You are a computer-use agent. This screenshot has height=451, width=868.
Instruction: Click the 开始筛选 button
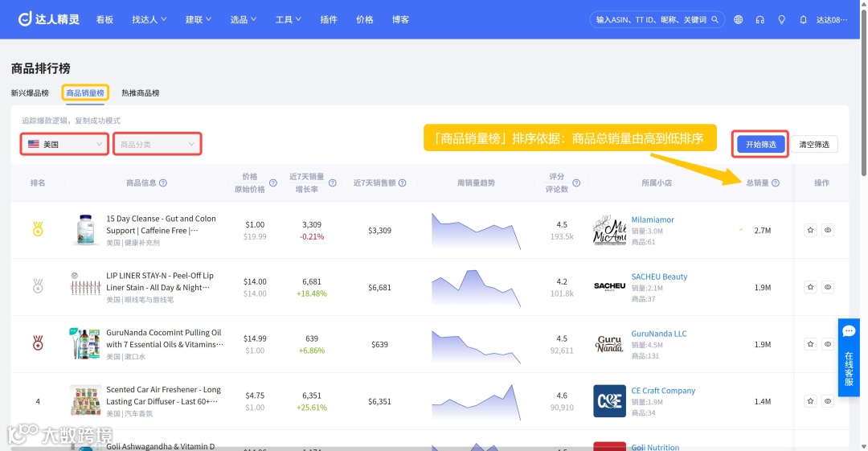click(x=760, y=144)
